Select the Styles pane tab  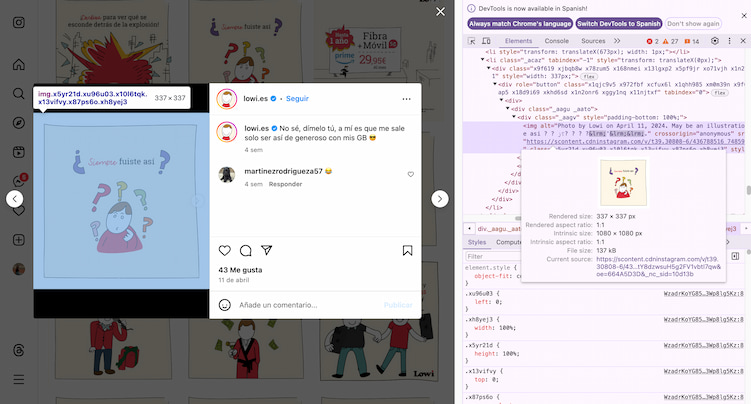tap(477, 242)
